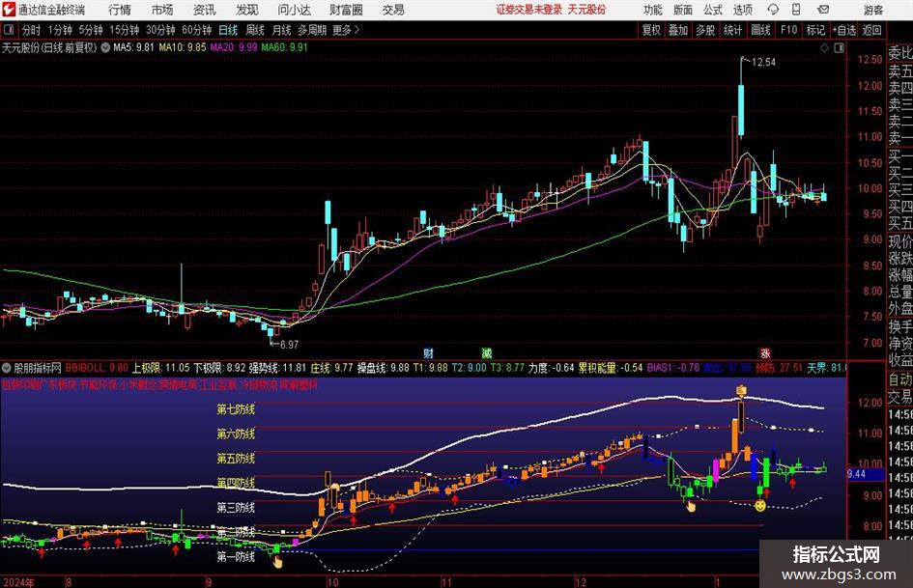Click the 涨 marker on the chart
Image resolution: width=913 pixels, height=588 pixels.
pyautogui.click(x=765, y=352)
